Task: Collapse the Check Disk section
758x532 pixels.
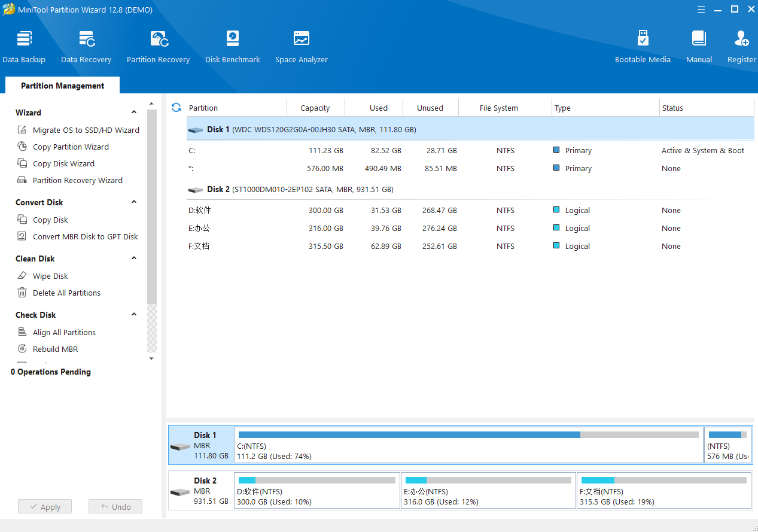Action: click(x=134, y=315)
